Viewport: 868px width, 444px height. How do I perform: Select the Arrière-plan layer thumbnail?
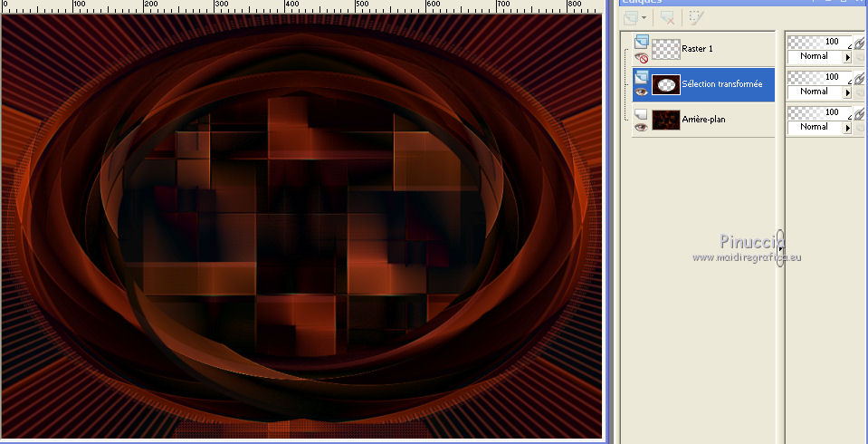666,120
